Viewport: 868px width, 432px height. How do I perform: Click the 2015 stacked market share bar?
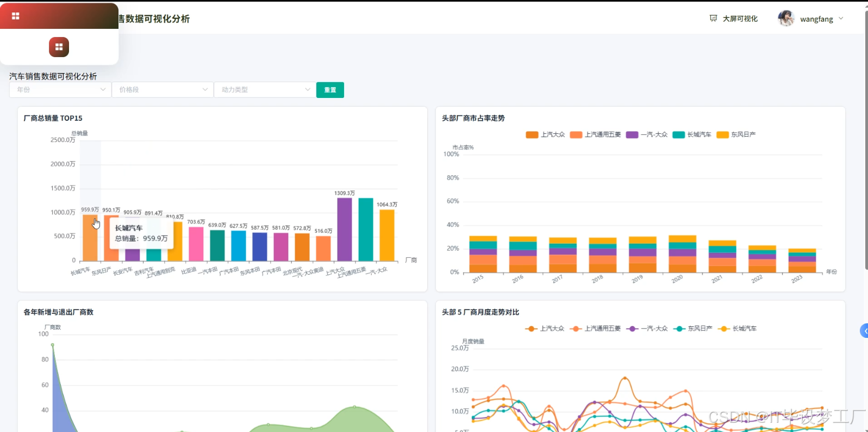483,254
